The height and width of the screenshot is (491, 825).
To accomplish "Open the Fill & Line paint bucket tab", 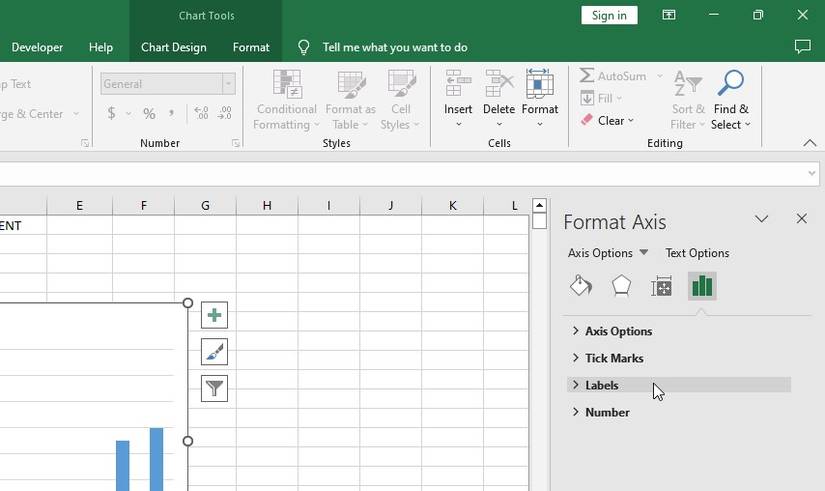I will pos(581,286).
